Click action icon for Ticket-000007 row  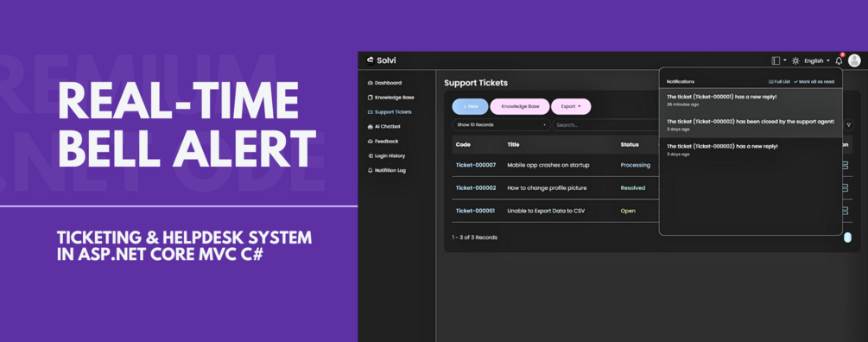pyautogui.click(x=846, y=165)
